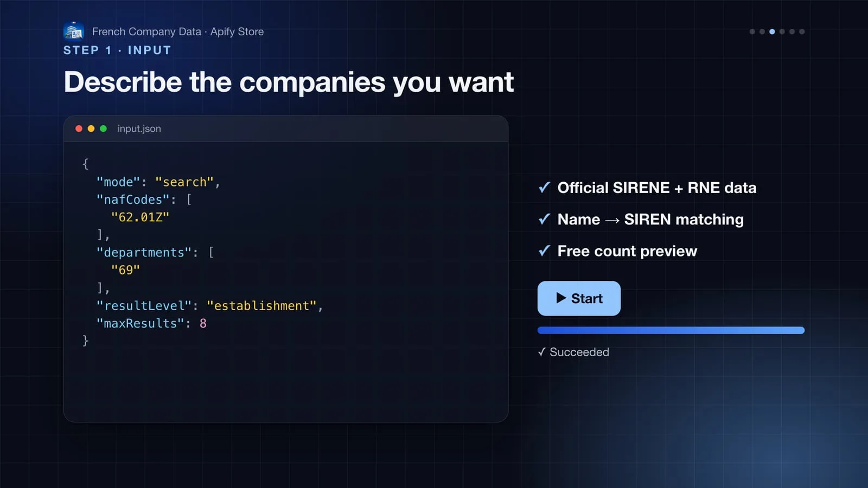Screen dimensions: 868x488
Task: Select the fourth slide indicator dot
Action: click(x=782, y=31)
